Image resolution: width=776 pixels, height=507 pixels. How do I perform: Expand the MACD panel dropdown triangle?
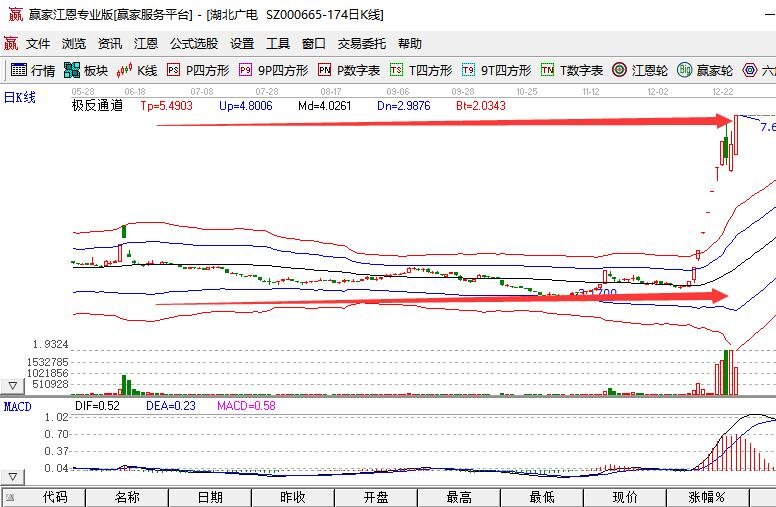(x=12, y=477)
